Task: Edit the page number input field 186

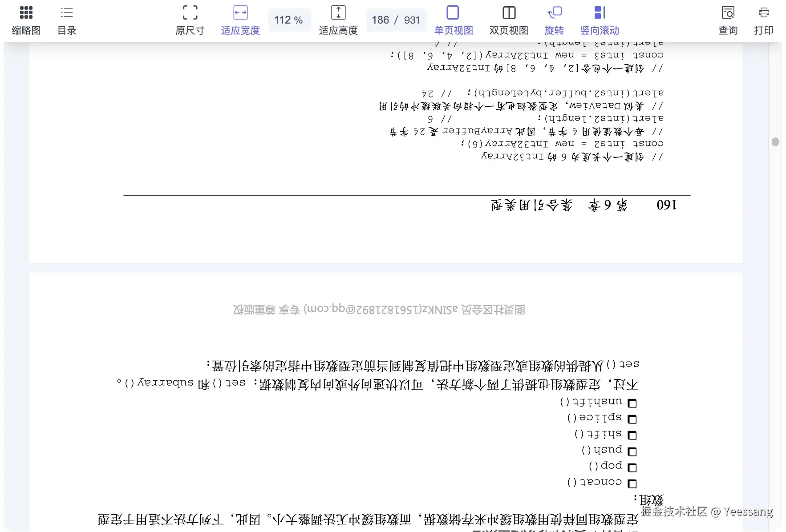Action: coord(381,20)
